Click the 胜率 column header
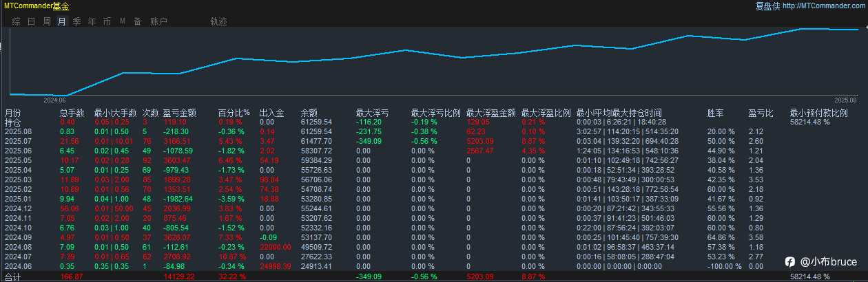 [x=716, y=113]
